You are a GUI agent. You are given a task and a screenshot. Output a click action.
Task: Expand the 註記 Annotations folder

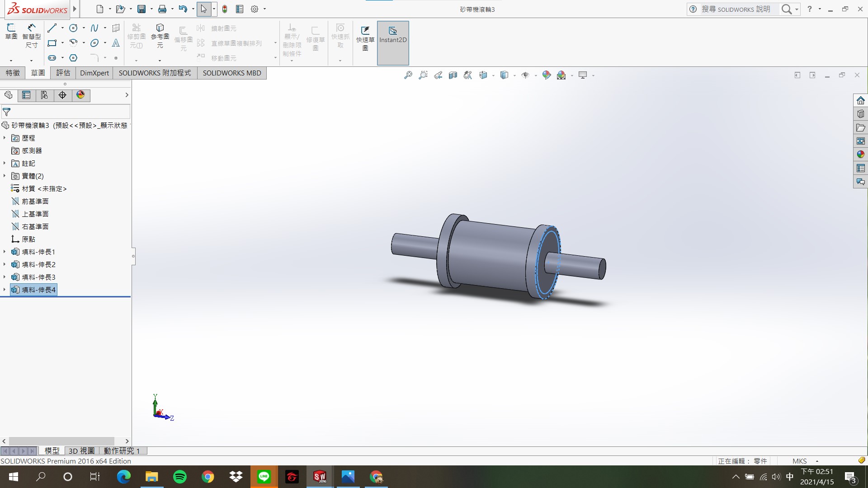click(x=5, y=163)
